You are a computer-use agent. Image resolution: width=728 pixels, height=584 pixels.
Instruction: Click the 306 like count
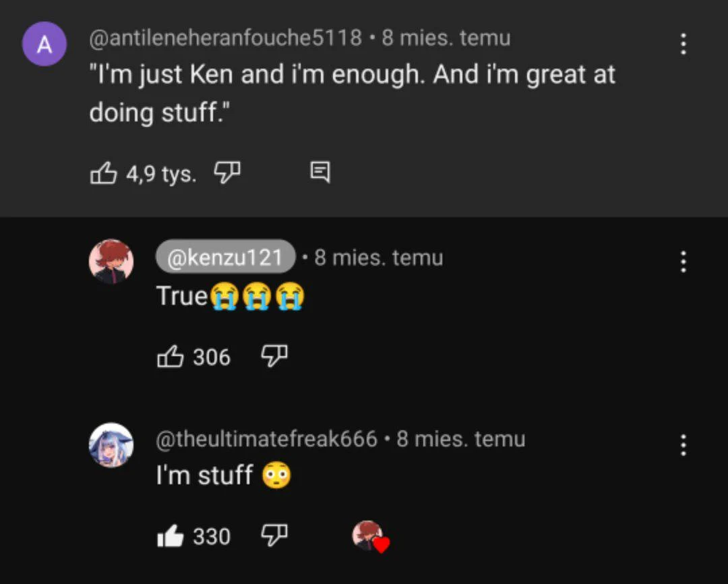(212, 357)
